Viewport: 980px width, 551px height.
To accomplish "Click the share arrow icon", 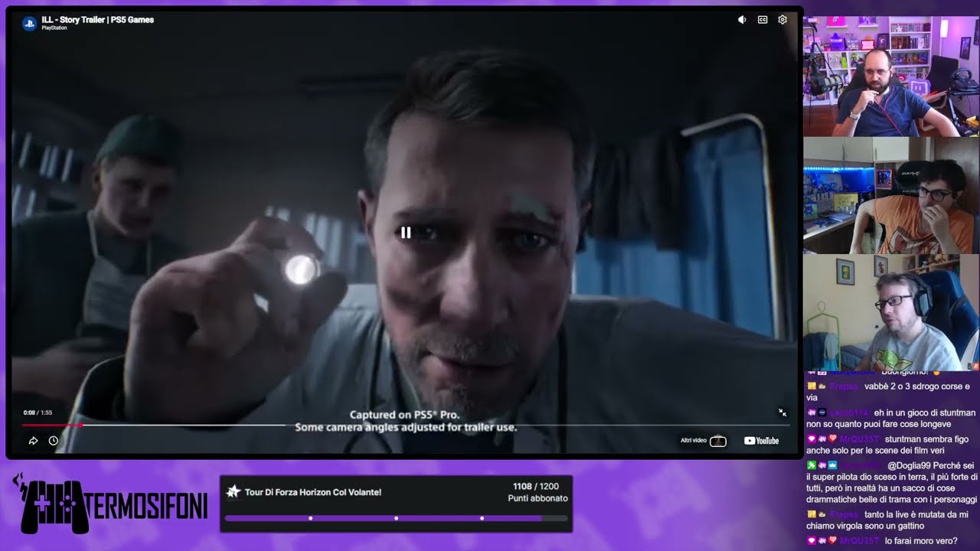I will click(34, 441).
